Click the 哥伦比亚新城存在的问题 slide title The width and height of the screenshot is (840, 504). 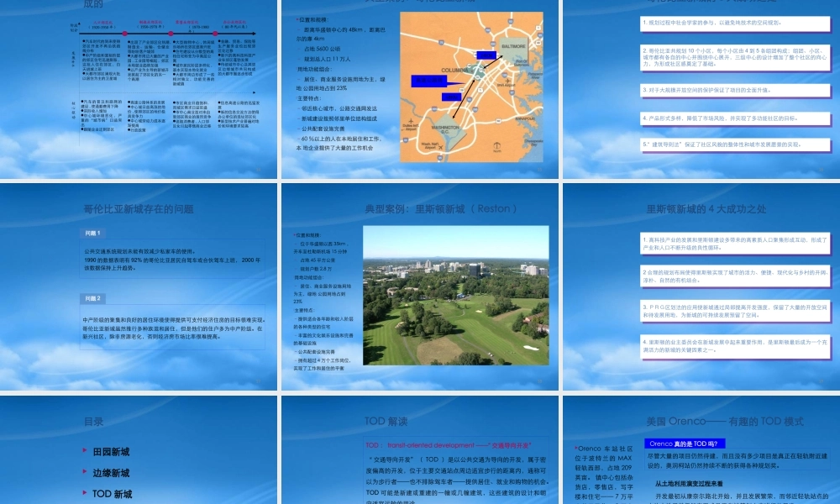point(138,209)
